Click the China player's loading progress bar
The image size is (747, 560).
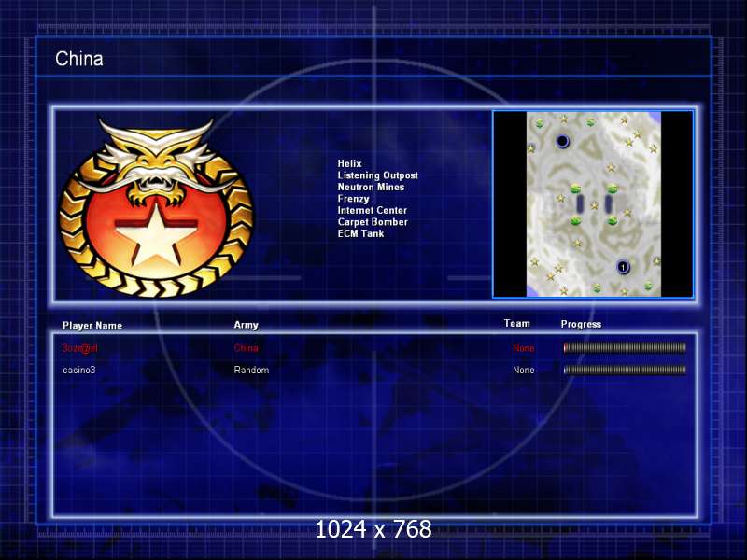click(625, 348)
